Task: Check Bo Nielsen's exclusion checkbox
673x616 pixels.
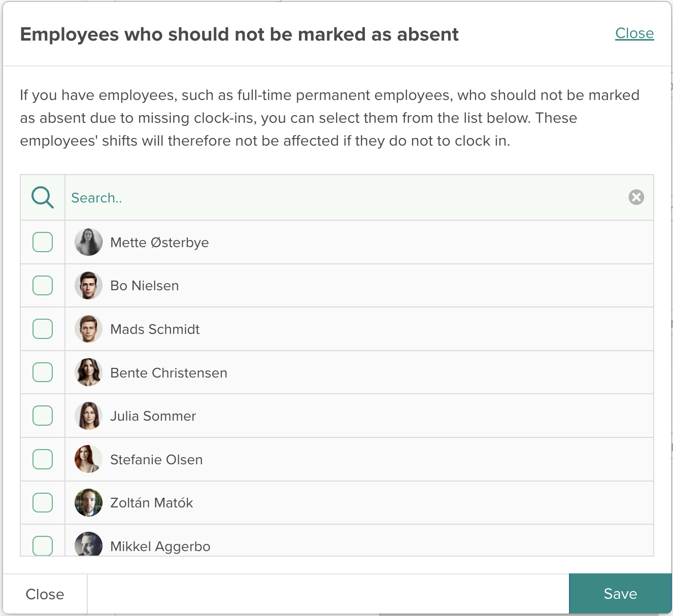Action: pos(43,285)
